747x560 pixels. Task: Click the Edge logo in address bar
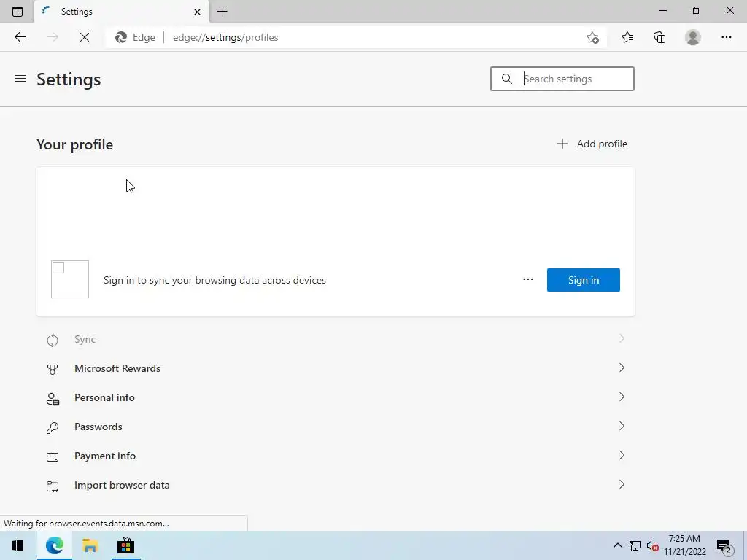point(121,37)
